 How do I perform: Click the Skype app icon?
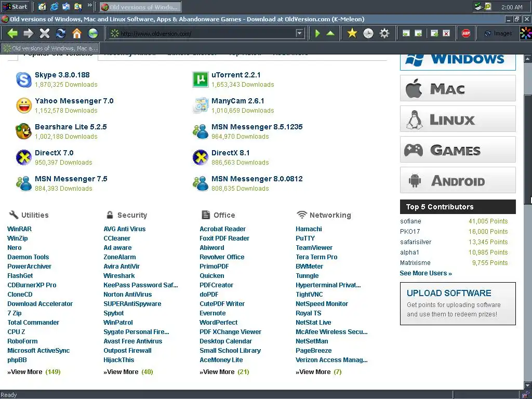(x=24, y=79)
